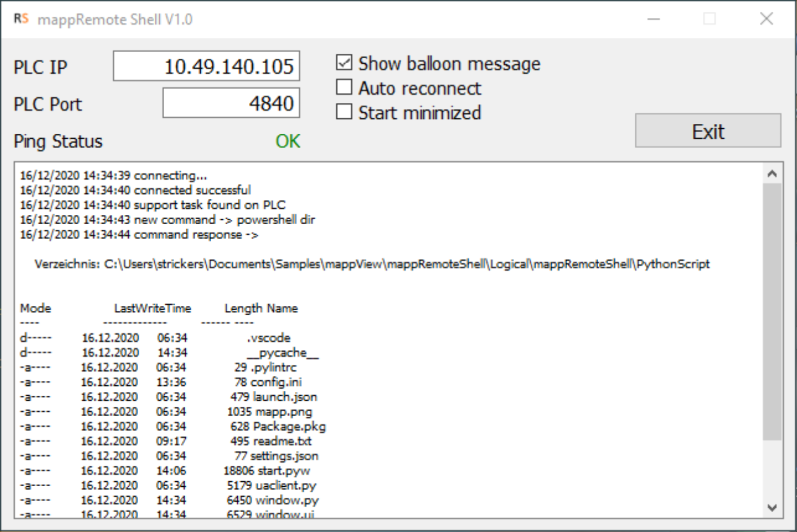This screenshot has height=532, width=797.
Task: Click the PLC IP label
Action: (x=40, y=67)
